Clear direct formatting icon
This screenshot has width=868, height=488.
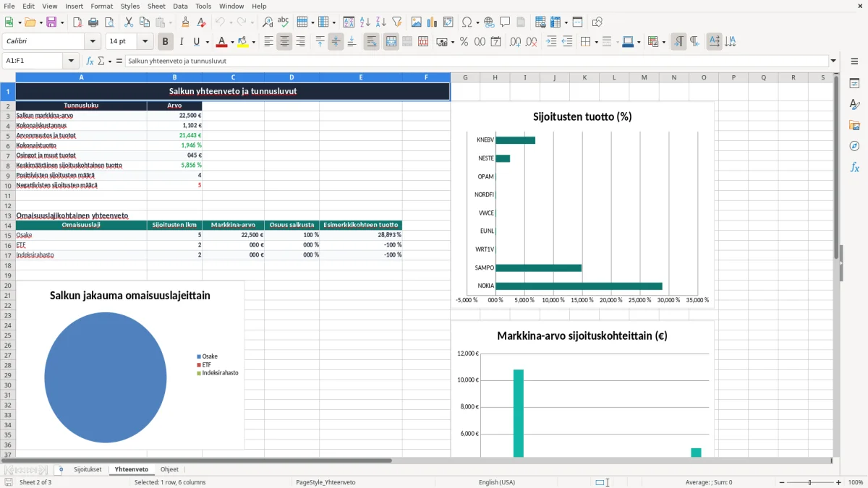202,22
